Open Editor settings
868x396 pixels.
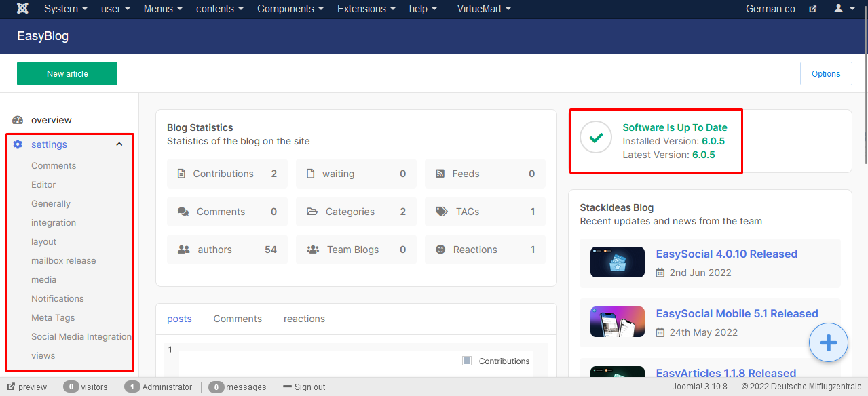coord(43,184)
